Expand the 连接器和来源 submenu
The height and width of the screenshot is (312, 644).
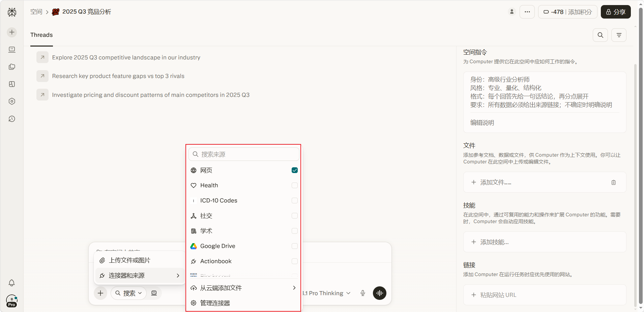[x=140, y=276]
